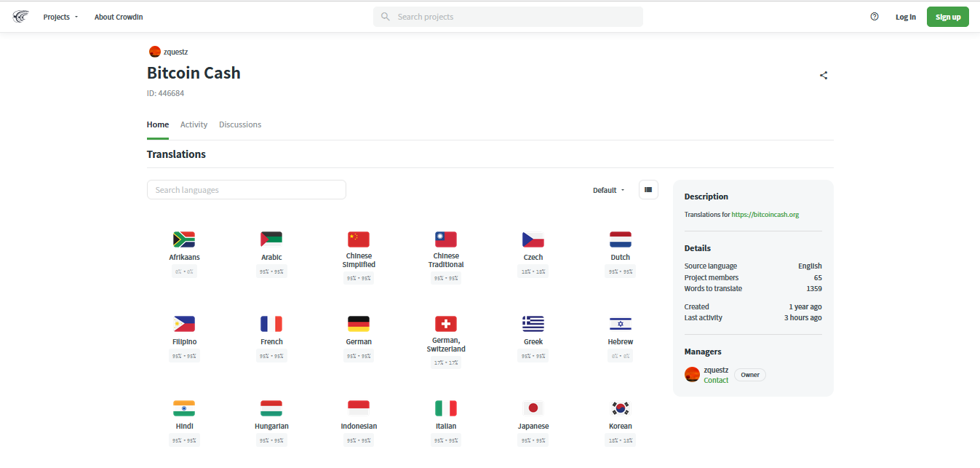The height and width of the screenshot is (468, 980).
Task: Click the share project icon
Action: click(824, 75)
